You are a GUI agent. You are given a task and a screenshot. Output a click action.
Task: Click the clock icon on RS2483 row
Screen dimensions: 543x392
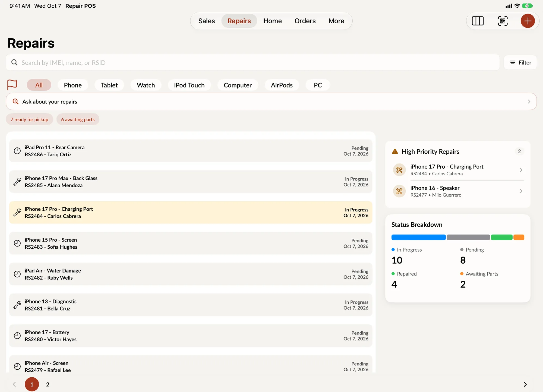pos(17,243)
